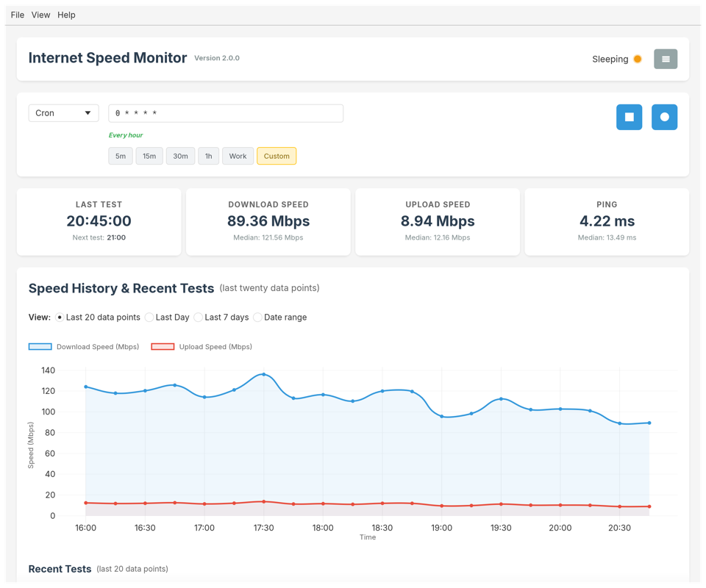This screenshot has width=706, height=588.
Task: Open the Cron schedule type dropdown
Action: pos(63,113)
